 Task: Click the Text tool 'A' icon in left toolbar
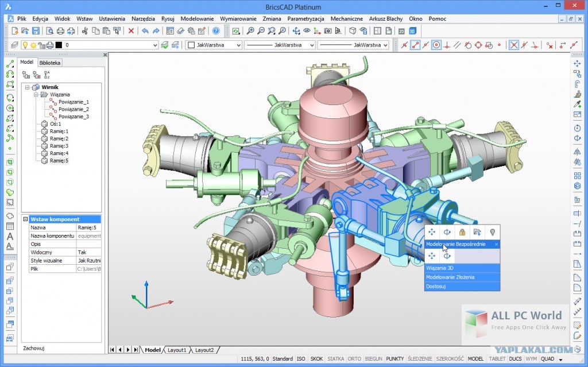10,237
